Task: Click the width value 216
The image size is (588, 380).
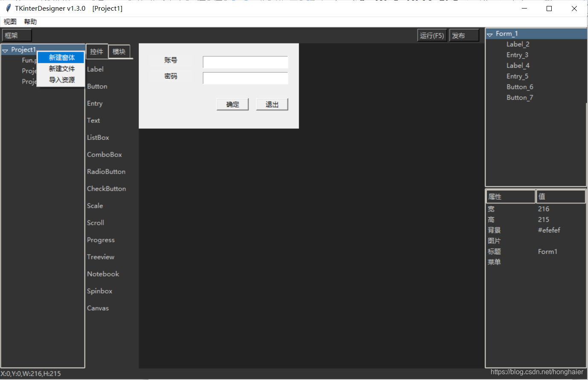Action: click(x=544, y=209)
